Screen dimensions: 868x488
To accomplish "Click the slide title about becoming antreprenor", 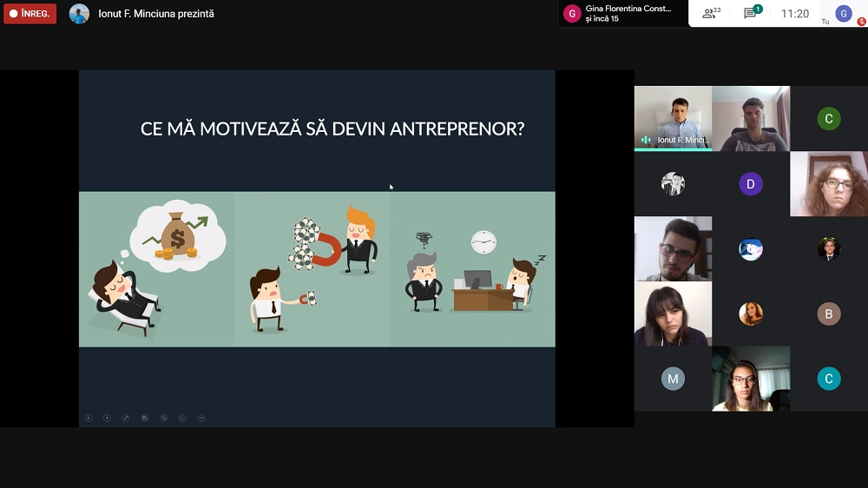I will pos(332,129).
